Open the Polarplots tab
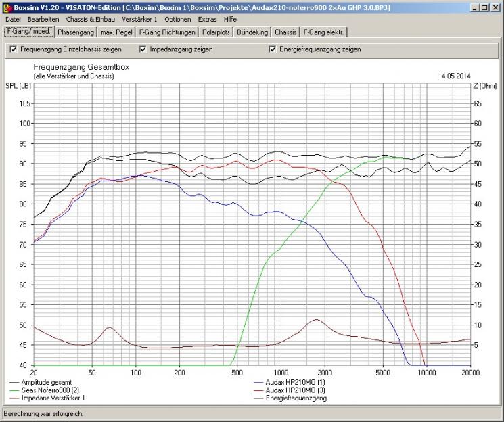The height and width of the screenshot is (422, 504). click(216, 32)
